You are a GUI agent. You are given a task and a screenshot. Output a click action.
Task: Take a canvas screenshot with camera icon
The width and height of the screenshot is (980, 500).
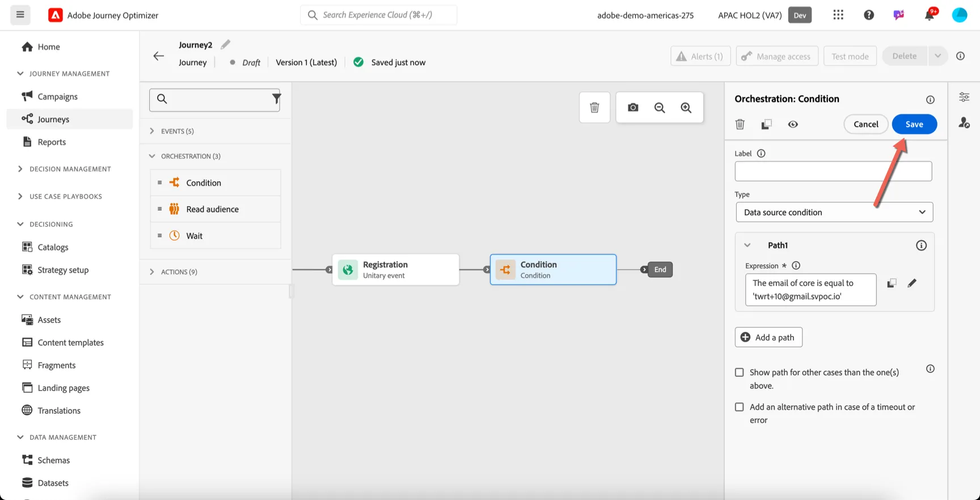[633, 107]
